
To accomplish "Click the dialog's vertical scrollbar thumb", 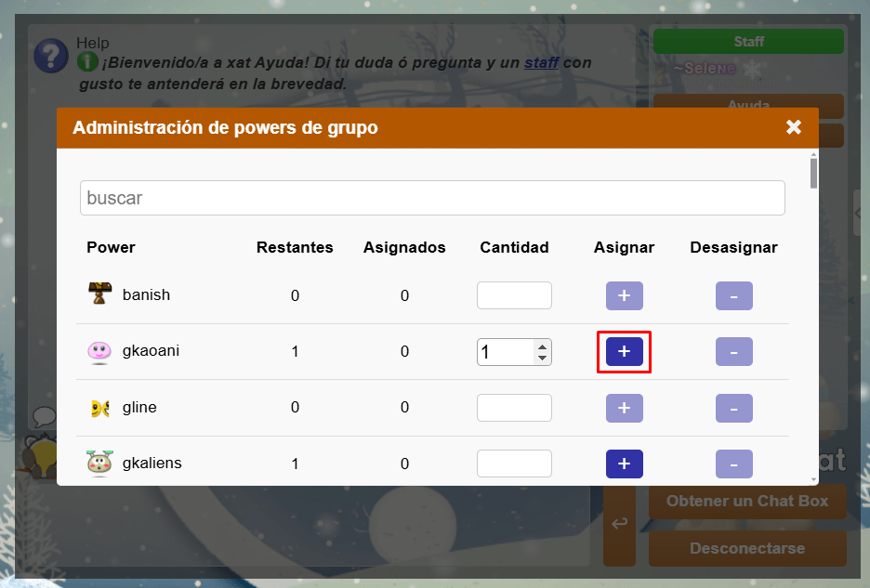I will pyautogui.click(x=813, y=174).
